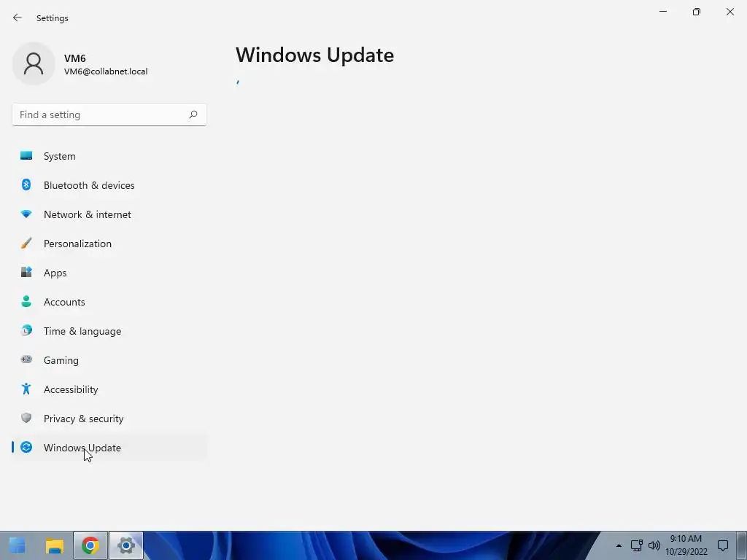
Task: Click the volume speaker tray icon
Action: pos(654,545)
